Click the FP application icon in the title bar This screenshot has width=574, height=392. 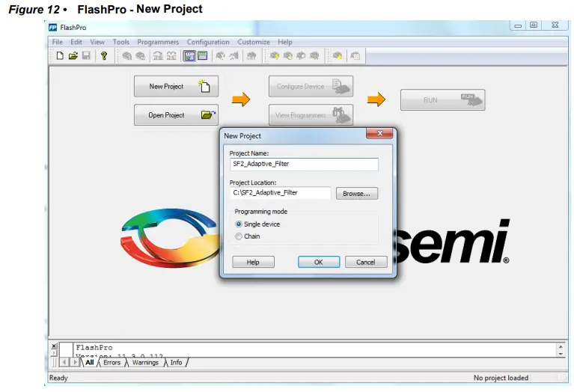pyautogui.click(x=53, y=28)
